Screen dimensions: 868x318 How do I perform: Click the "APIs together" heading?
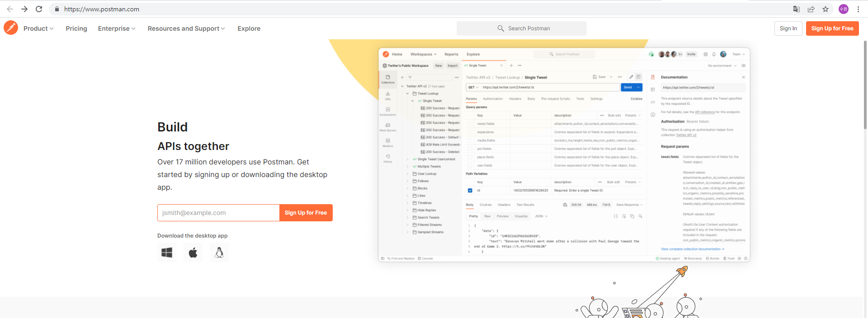click(x=193, y=146)
